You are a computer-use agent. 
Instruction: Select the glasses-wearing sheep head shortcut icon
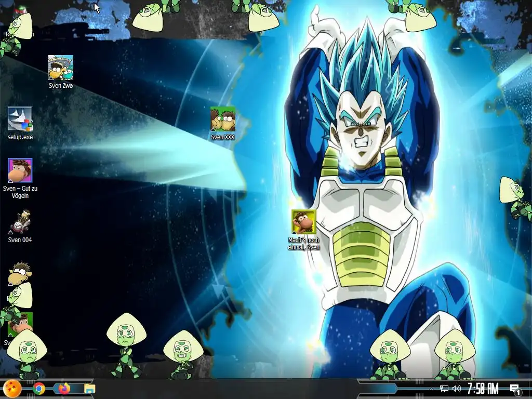coord(20,272)
